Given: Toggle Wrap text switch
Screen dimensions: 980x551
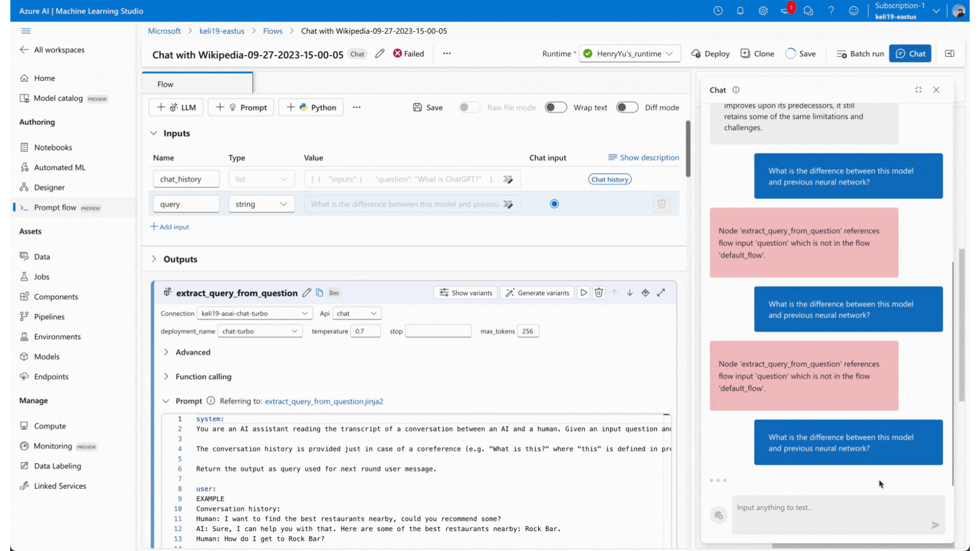Looking at the screenshot, I should pyautogui.click(x=556, y=107).
